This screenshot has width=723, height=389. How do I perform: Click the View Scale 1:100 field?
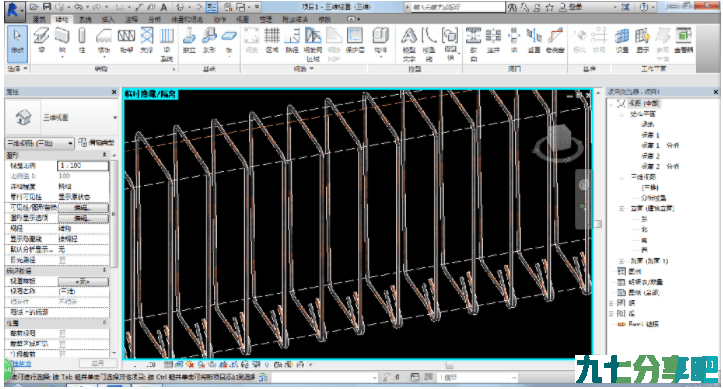(83, 165)
